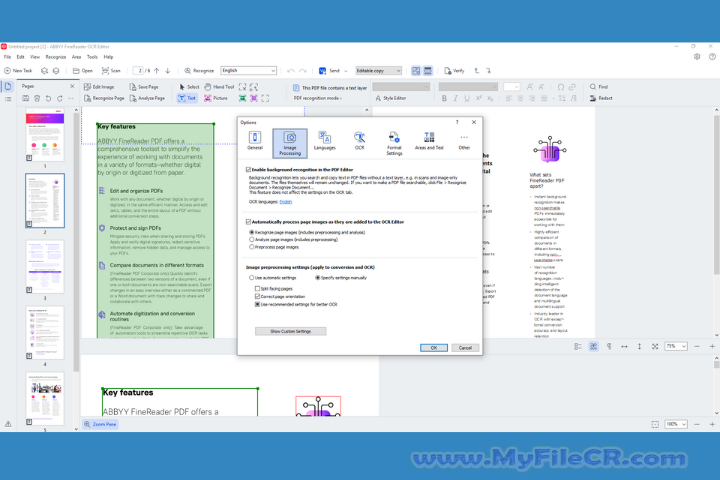The image size is (720, 480).
Task: Toggle Enable background recognition in PDF Editor
Action: (248, 169)
